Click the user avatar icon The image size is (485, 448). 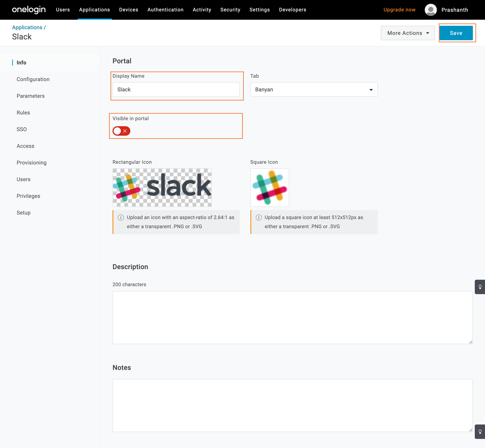430,10
